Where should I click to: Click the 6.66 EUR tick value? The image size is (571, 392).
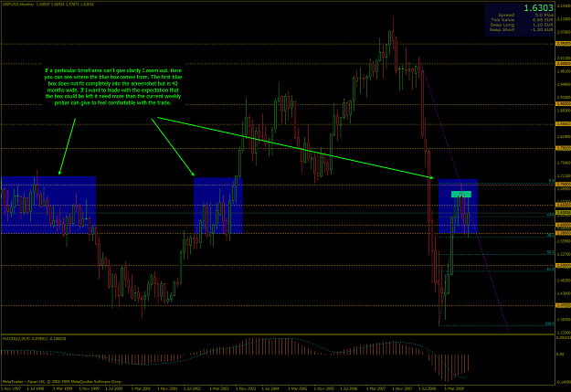click(544, 20)
